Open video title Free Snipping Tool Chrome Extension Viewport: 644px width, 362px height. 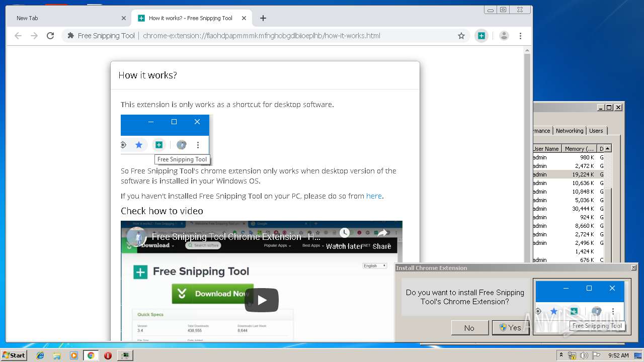point(236,236)
